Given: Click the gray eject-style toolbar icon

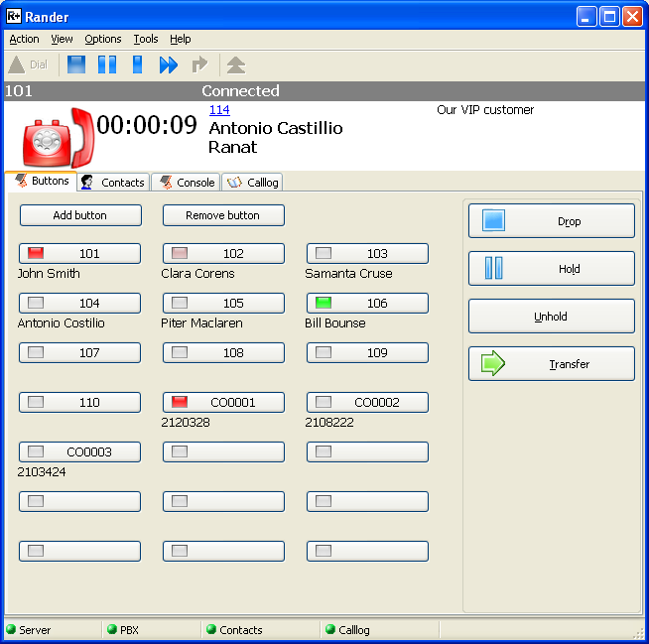Looking at the screenshot, I should pyautogui.click(x=236, y=65).
